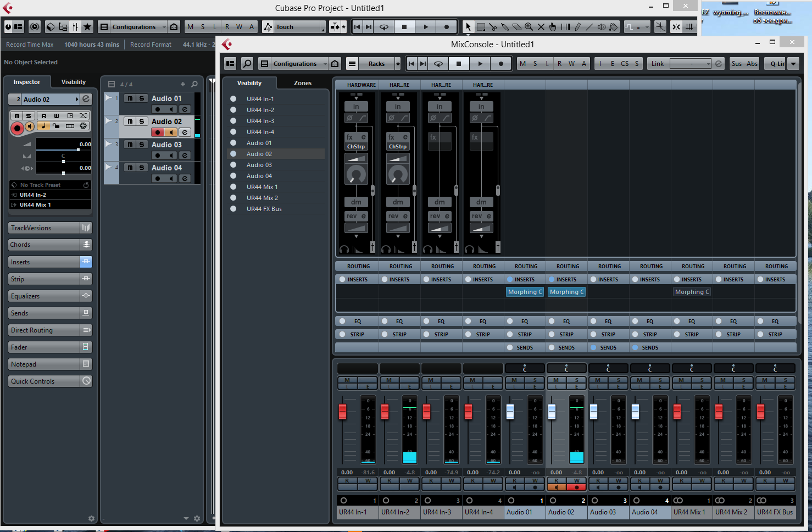
Task: Click the Quick Controls section icon
Action: point(86,381)
